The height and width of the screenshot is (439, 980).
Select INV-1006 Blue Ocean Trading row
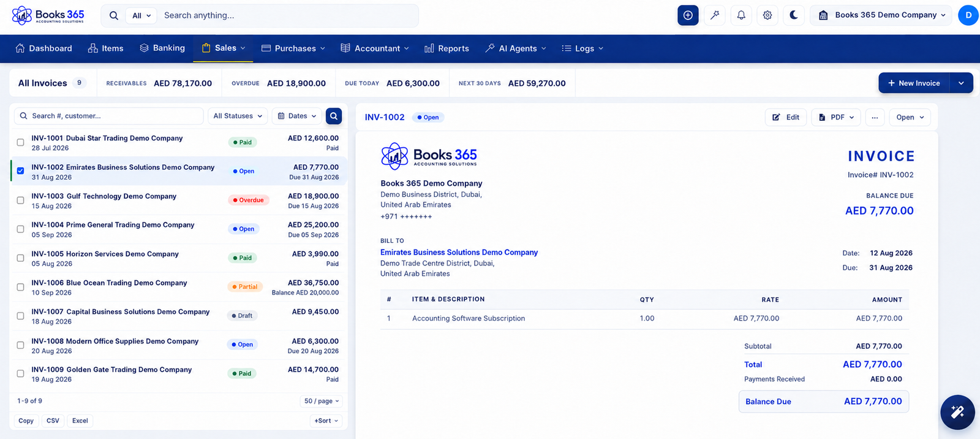pyautogui.click(x=178, y=287)
